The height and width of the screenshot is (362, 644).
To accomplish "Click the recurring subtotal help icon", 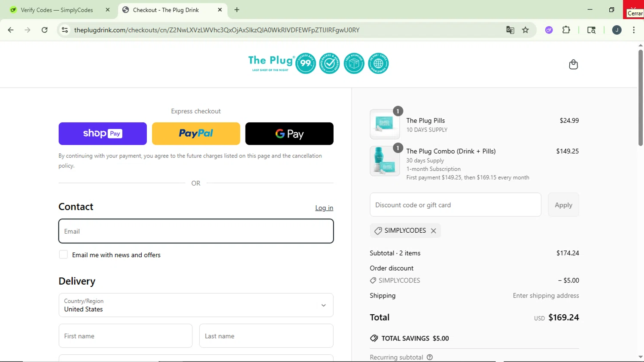I will [x=430, y=357].
